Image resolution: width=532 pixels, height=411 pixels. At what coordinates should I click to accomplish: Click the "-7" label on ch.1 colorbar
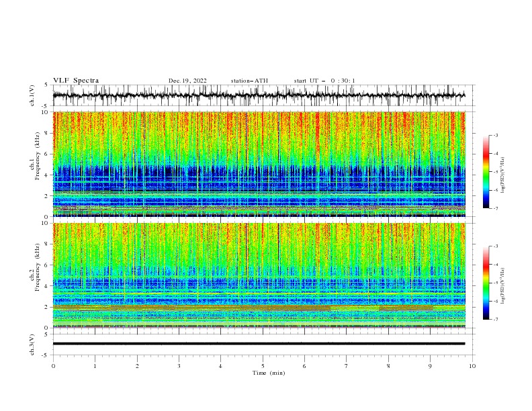[496, 209]
